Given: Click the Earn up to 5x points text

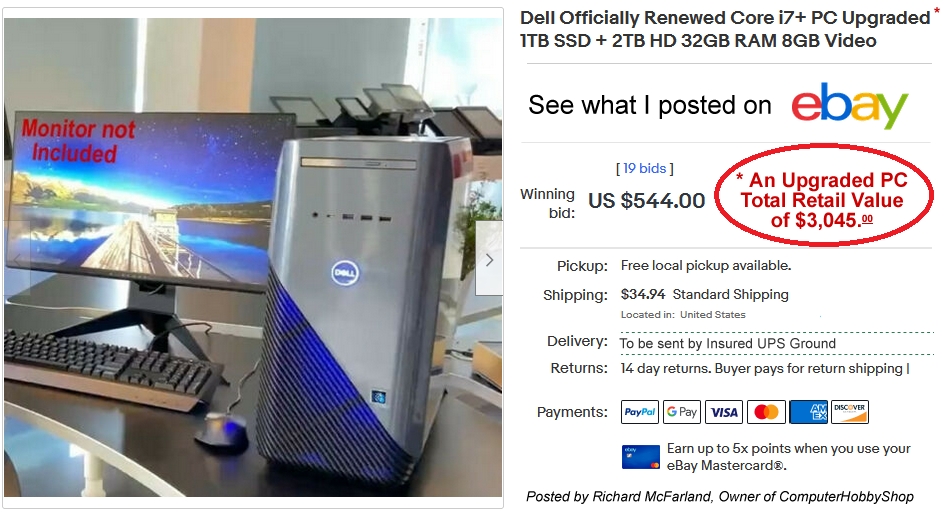Looking at the screenshot, I should (789, 457).
